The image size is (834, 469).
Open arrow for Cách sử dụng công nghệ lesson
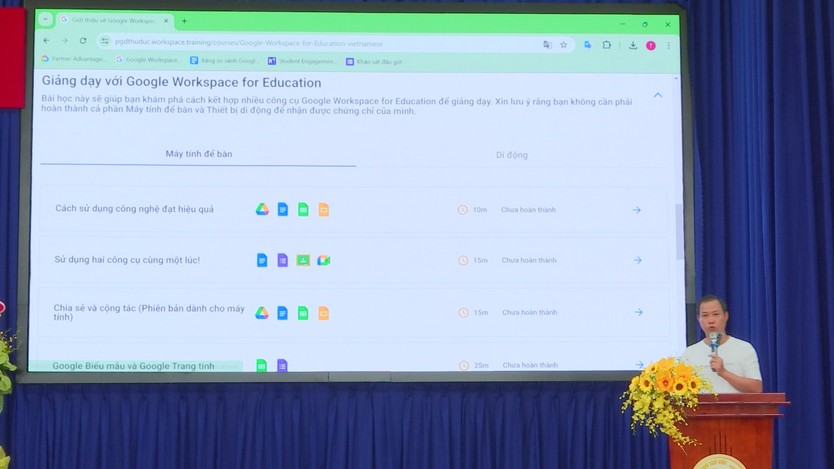pos(637,210)
